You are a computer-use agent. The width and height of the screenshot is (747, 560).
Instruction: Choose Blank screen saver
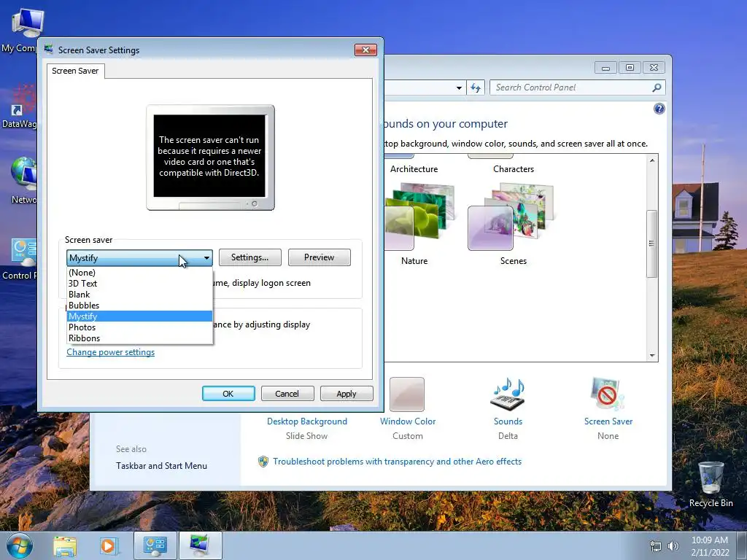click(x=139, y=295)
